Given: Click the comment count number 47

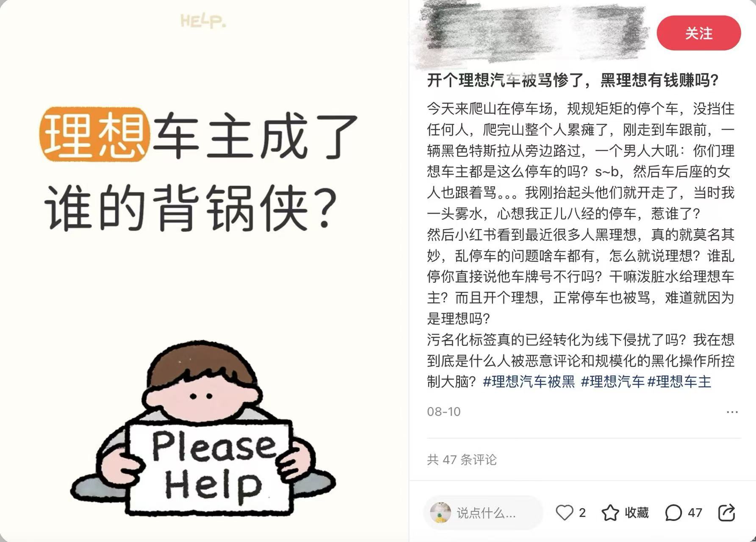Looking at the screenshot, I should (x=695, y=513).
